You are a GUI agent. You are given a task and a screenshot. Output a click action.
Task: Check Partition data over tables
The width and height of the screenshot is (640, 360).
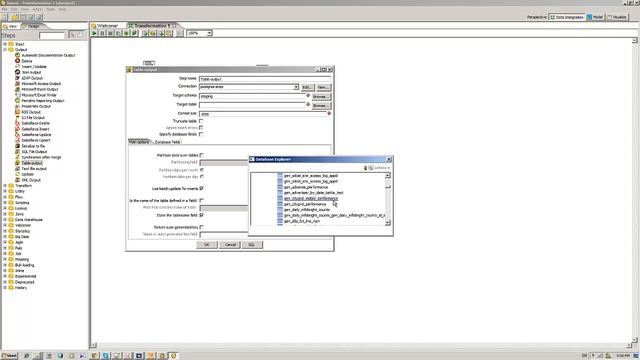(202, 156)
